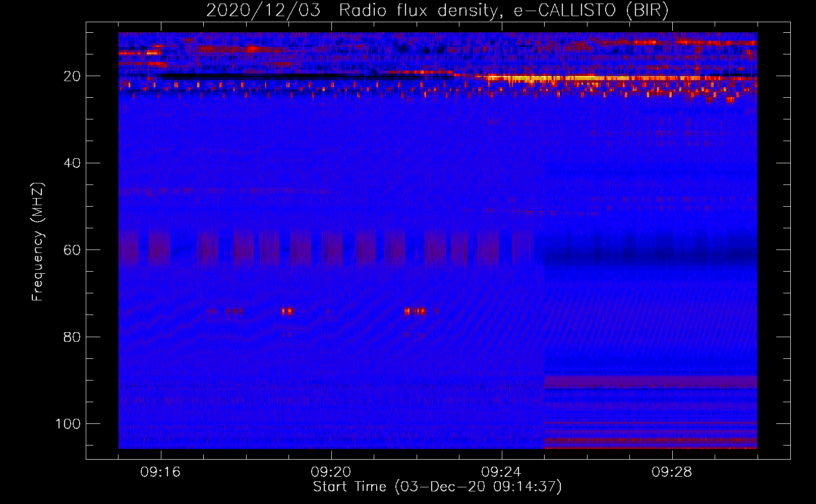The height and width of the screenshot is (504, 816).
Task: Click the 40 frequency tick label
Action: pyautogui.click(x=72, y=163)
